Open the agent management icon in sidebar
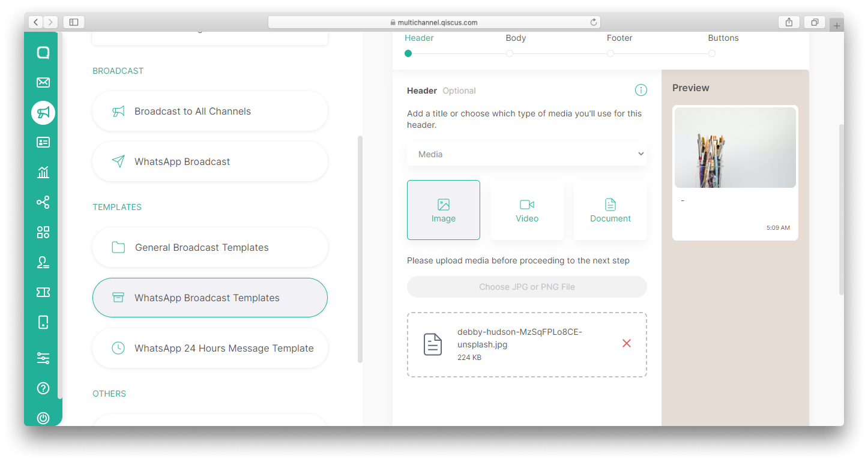Viewport: 868px width, 462px height. click(43, 262)
